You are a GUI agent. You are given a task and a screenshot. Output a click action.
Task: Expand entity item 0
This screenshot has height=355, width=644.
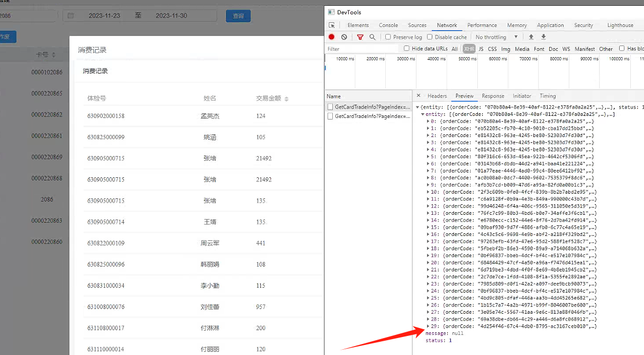(428, 121)
